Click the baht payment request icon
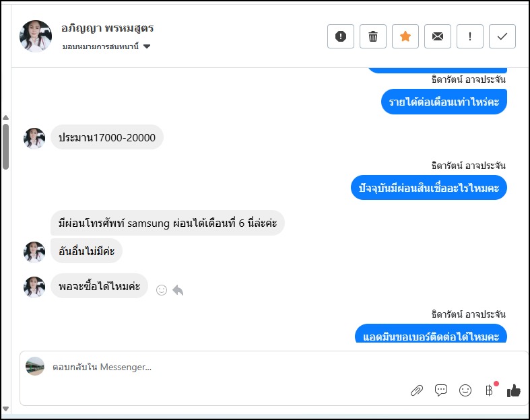 point(490,390)
